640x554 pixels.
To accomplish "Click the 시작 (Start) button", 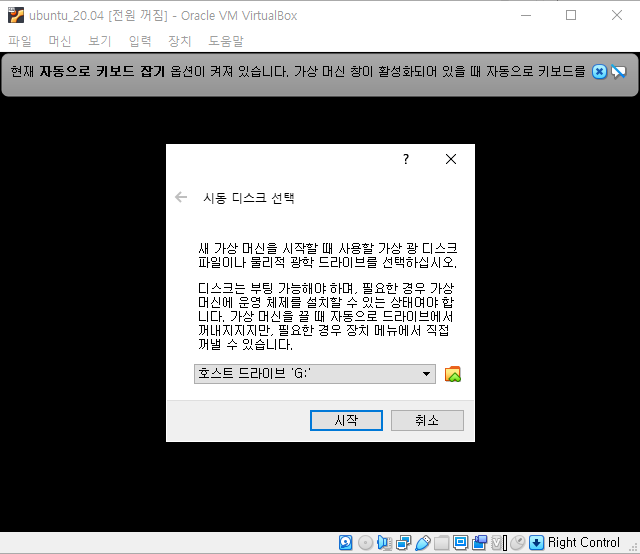I will [x=346, y=421].
